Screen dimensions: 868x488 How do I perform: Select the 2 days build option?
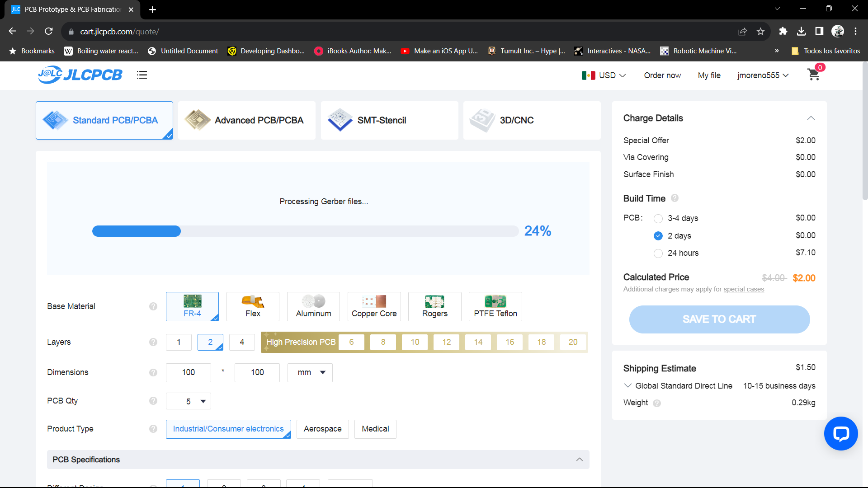pos(658,236)
